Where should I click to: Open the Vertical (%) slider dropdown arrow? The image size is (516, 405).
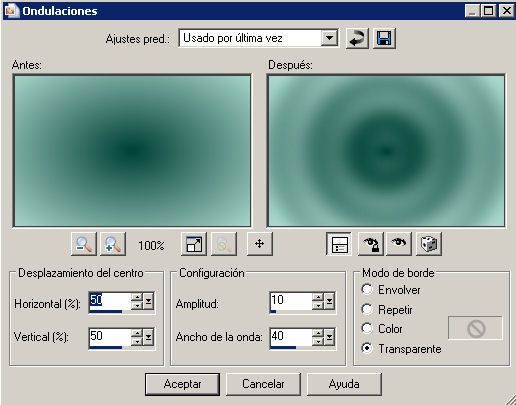[x=149, y=337]
